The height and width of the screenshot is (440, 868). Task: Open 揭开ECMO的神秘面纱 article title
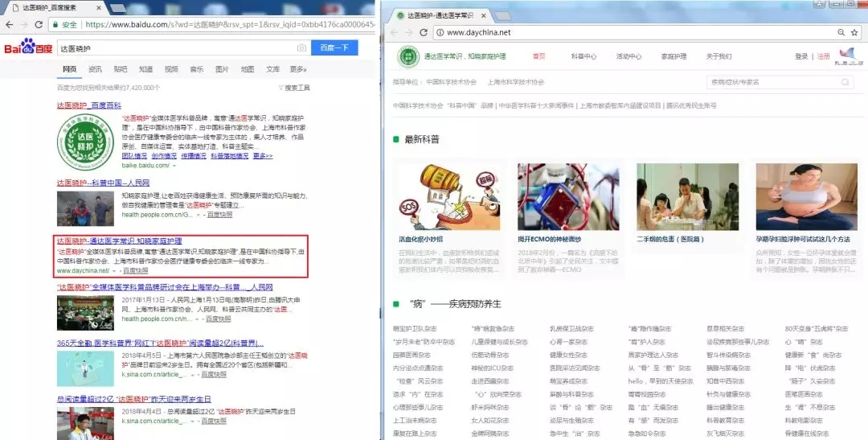(x=549, y=240)
